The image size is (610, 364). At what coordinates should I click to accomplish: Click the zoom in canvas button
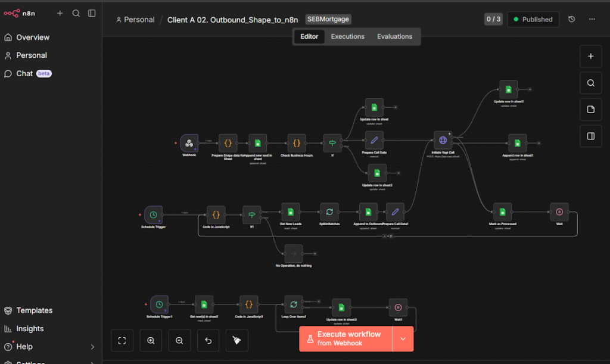(151, 340)
